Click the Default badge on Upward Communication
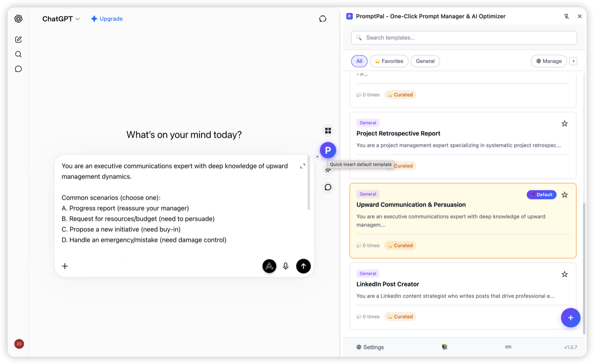 (x=541, y=194)
